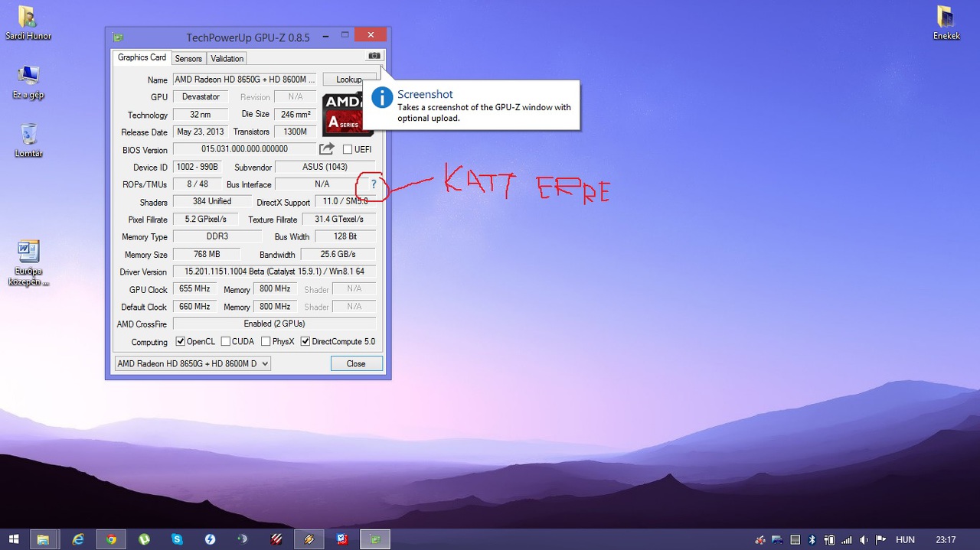The height and width of the screenshot is (550, 980).
Task: Click the picture-like tray icon beside the rocket
Action: 777,540
